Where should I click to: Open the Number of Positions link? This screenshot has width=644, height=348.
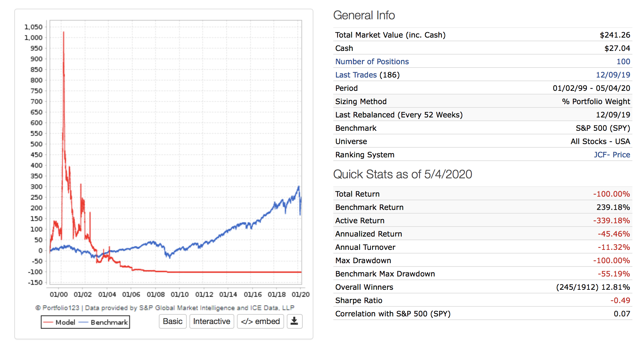coord(372,62)
